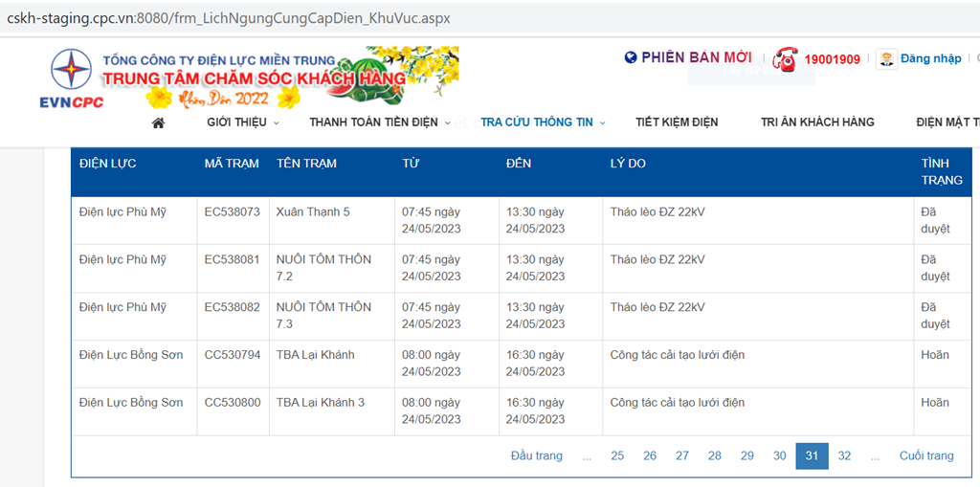Image resolution: width=980 pixels, height=487 pixels.
Task: Click the EVNCPC logo
Action: 71,78
